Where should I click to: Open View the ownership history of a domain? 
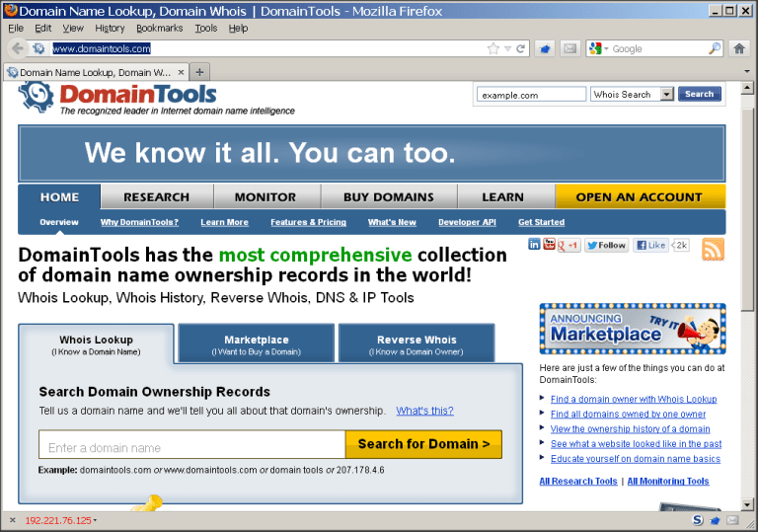[630, 429]
